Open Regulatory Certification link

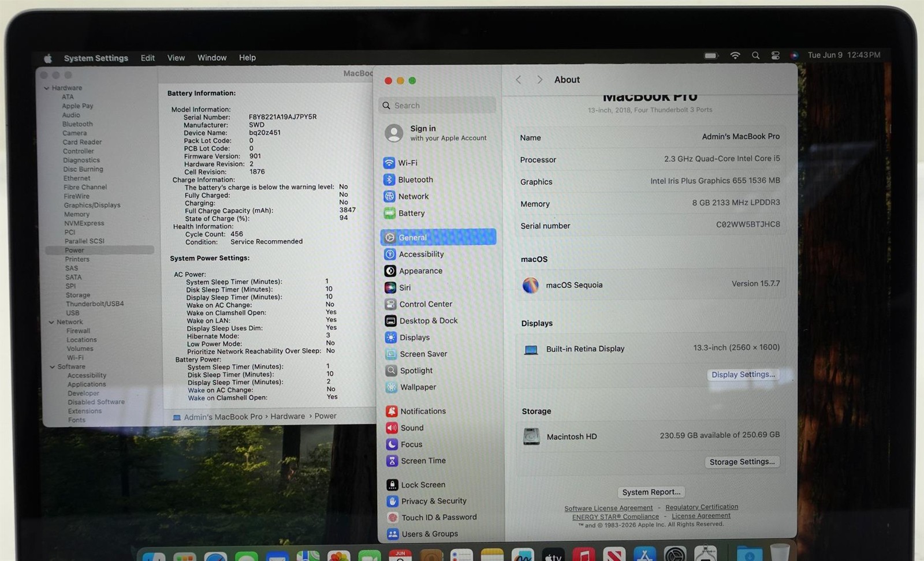(x=702, y=507)
